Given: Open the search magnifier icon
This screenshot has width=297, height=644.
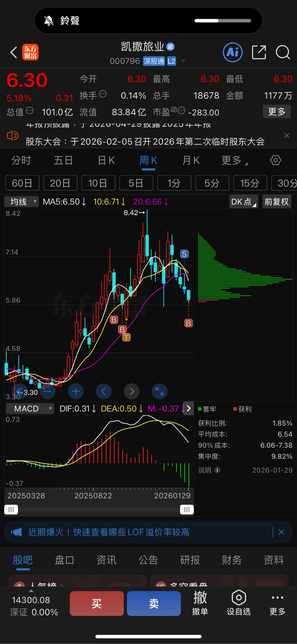Looking at the screenshot, I should 283,52.
